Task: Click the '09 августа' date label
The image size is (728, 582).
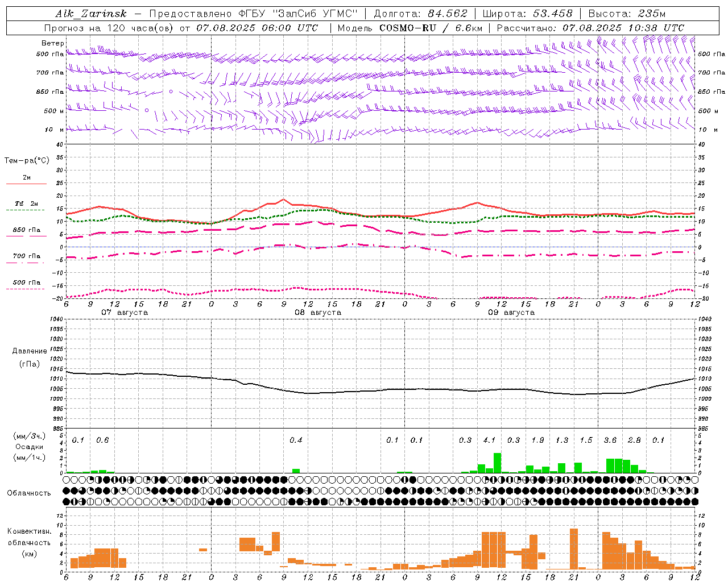Action: tap(511, 313)
